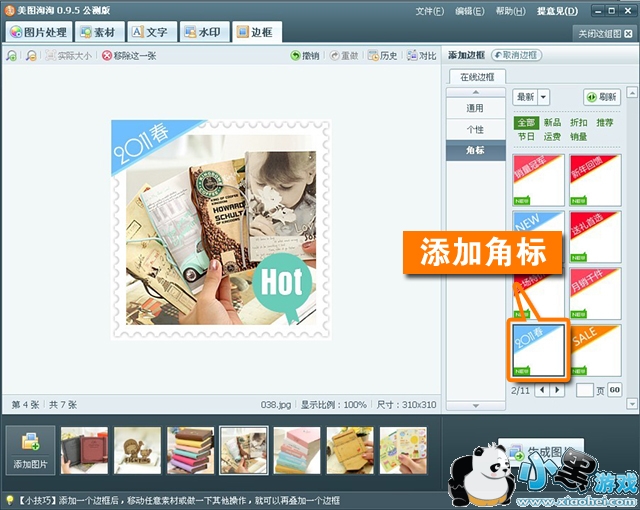The width and height of the screenshot is (640, 510).
Task: Select the wallet photo thumbnail
Action: [84, 450]
